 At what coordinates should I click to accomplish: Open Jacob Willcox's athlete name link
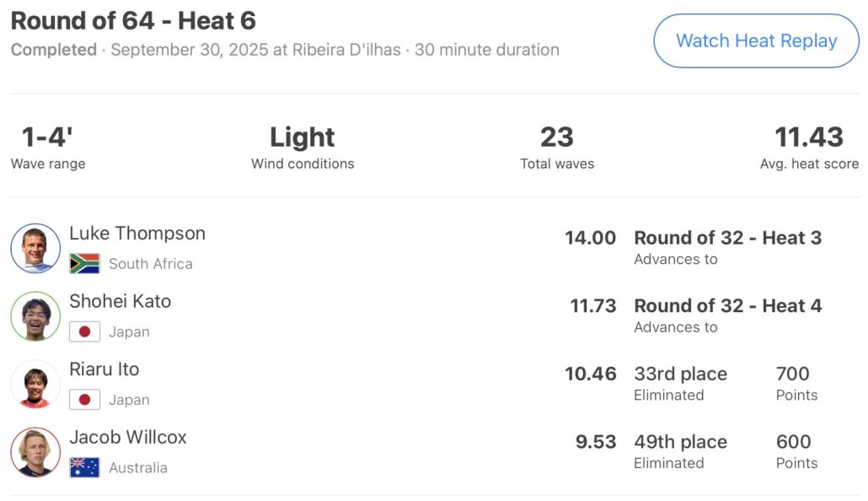click(128, 437)
